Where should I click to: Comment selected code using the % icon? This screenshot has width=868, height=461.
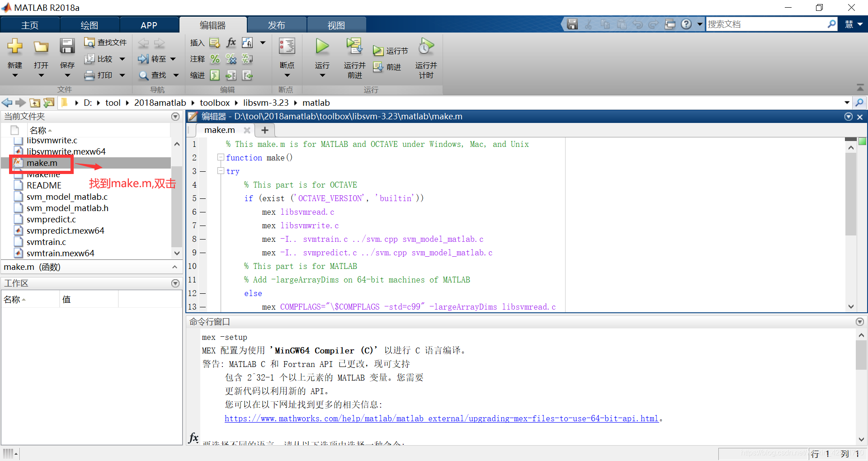pos(215,59)
